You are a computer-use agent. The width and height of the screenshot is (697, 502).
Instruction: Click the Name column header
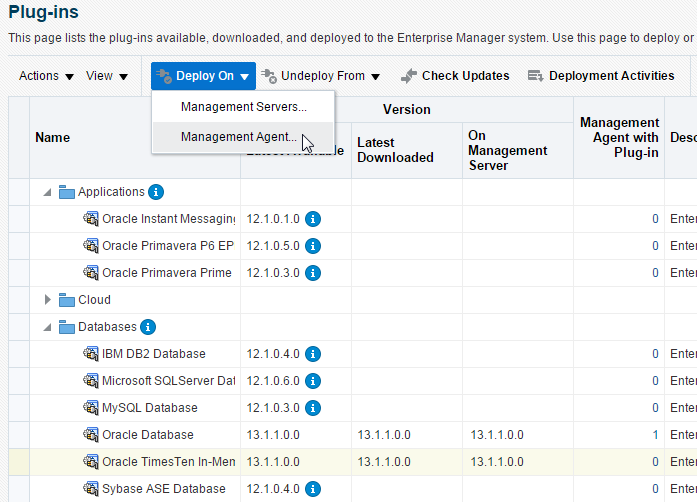point(52,138)
